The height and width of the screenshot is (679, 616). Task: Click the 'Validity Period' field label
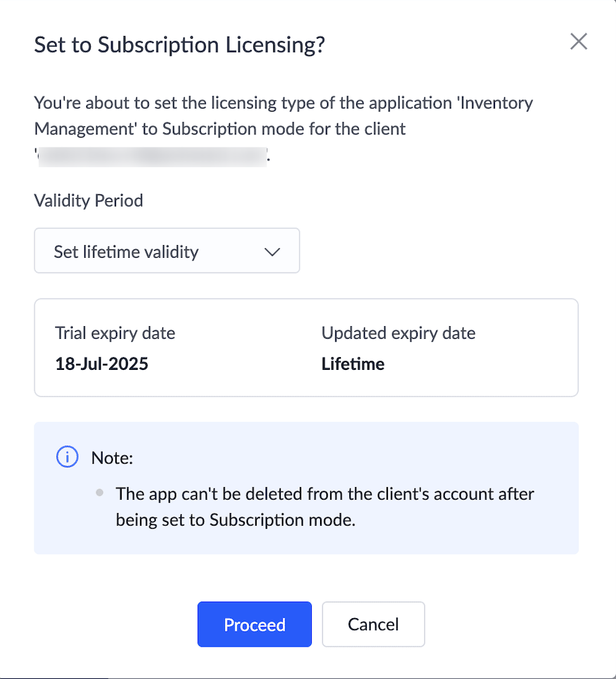tap(89, 201)
